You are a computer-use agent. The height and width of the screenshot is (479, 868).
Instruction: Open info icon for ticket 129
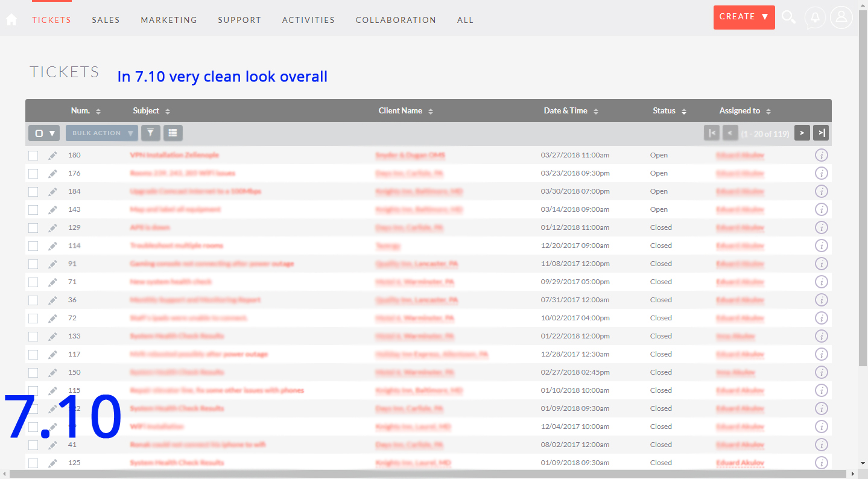[x=821, y=227]
